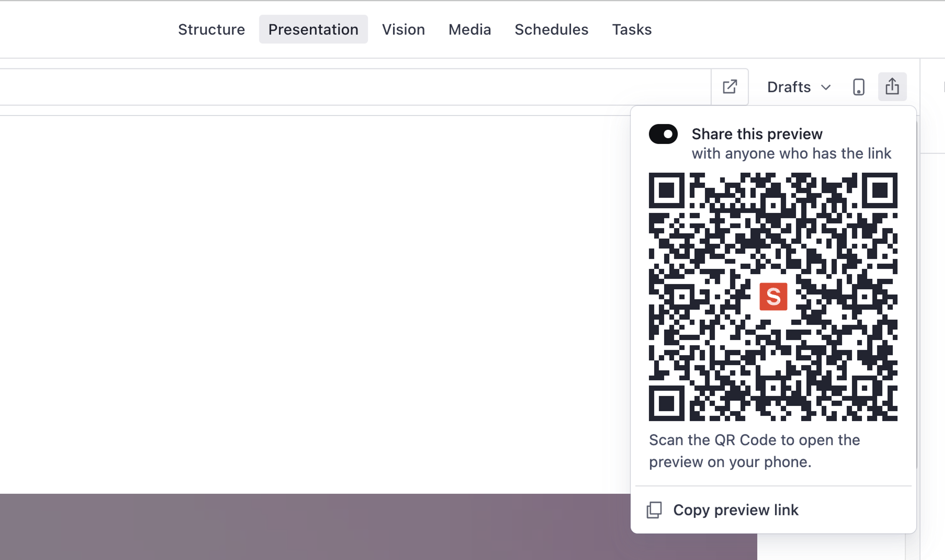This screenshot has height=560, width=945.
Task: Click Copy preview link
Action: tap(736, 510)
